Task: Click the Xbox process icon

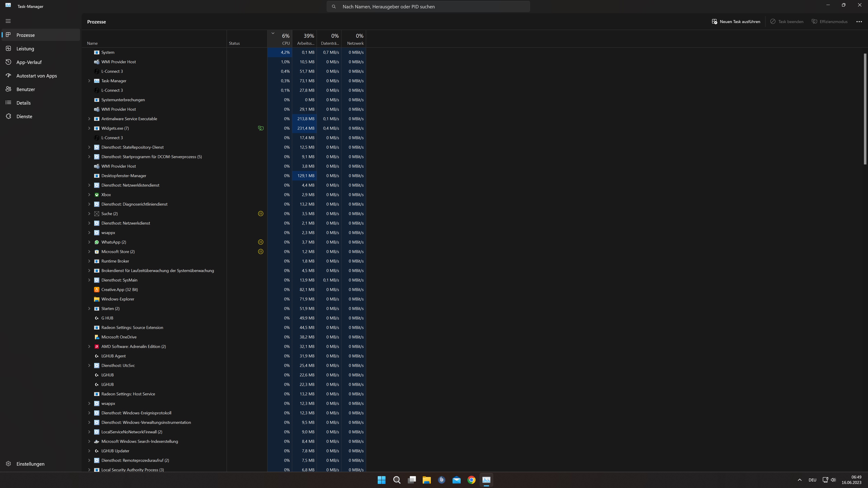Action: coord(97,195)
